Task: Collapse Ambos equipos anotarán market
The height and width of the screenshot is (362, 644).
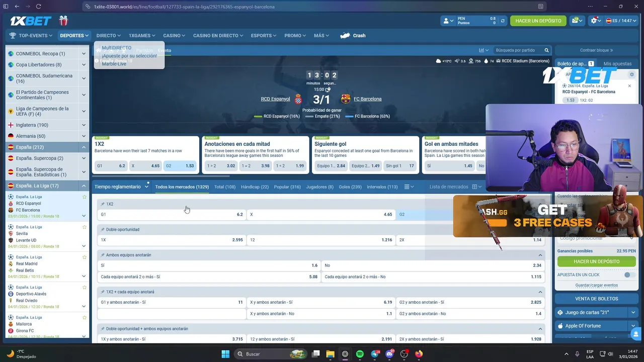Action: (540, 255)
